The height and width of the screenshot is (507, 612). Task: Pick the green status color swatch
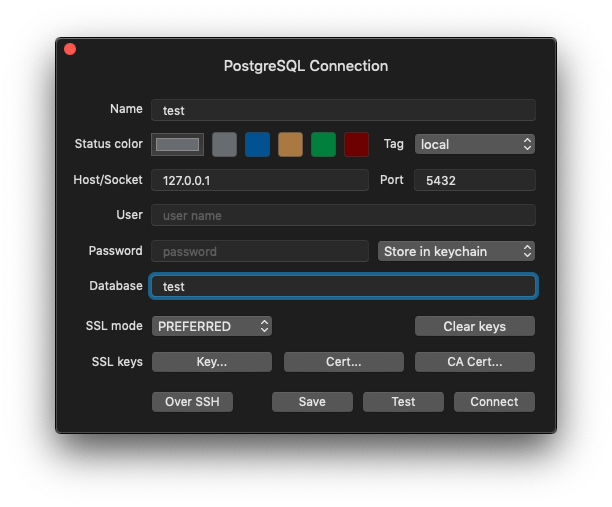(x=323, y=144)
